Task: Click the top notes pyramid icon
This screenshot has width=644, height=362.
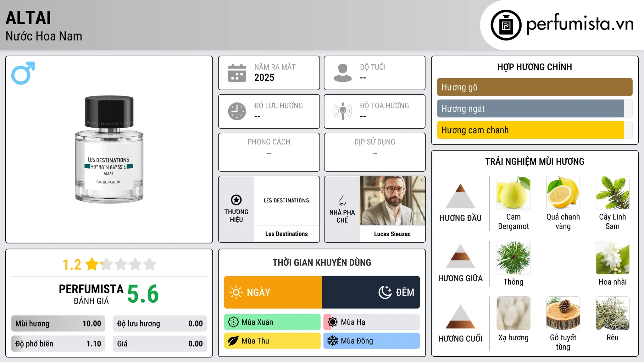Action: 460,196
